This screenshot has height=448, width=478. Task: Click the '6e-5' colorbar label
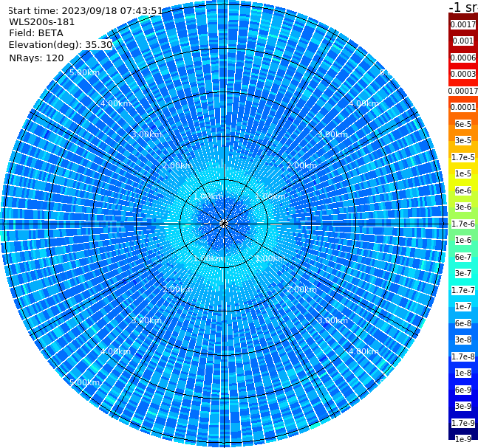tap(463, 124)
